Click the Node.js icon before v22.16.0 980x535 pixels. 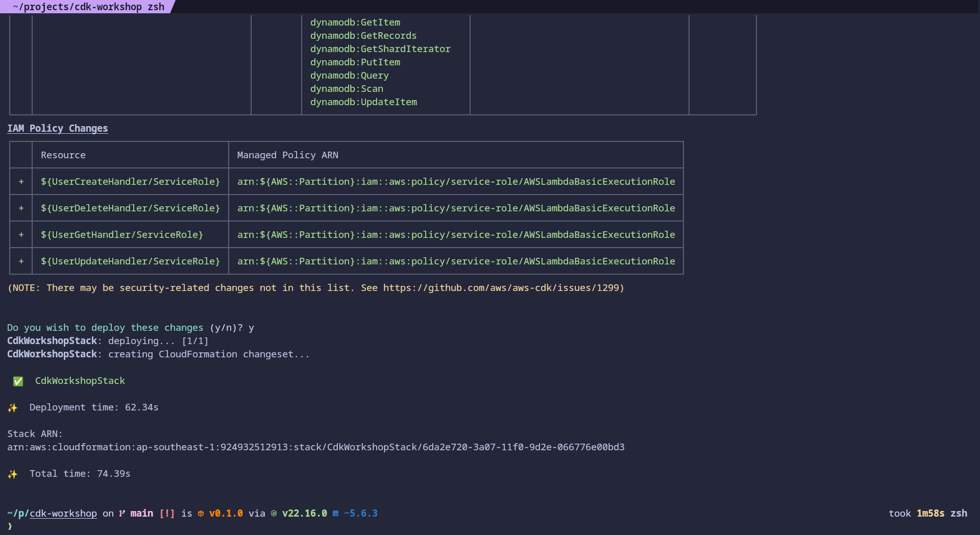[x=274, y=514]
